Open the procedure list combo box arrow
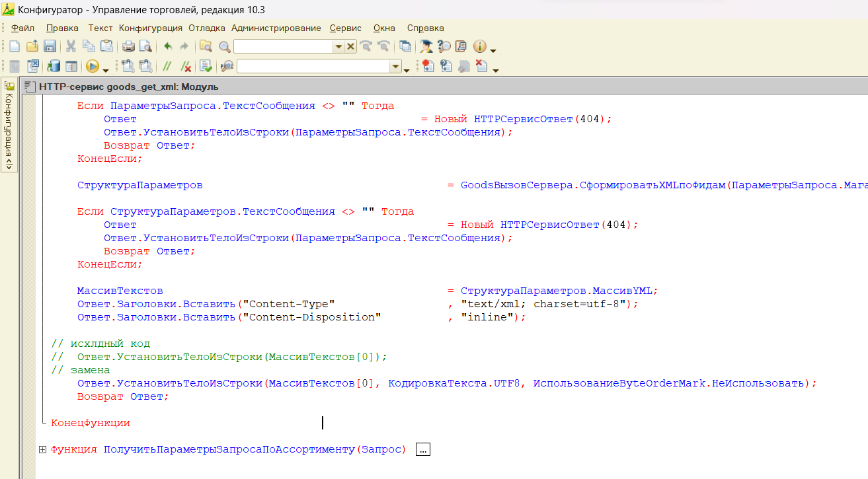 [x=395, y=67]
